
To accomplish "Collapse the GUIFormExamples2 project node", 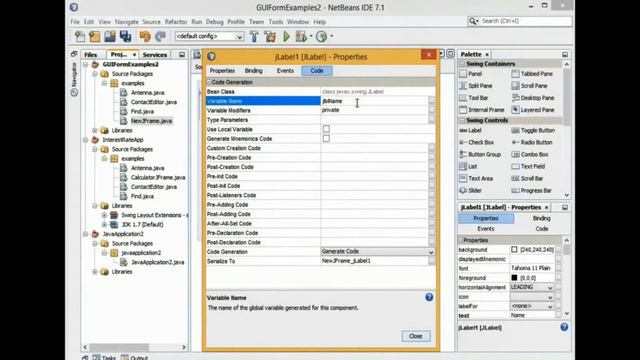I will point(85,64).
